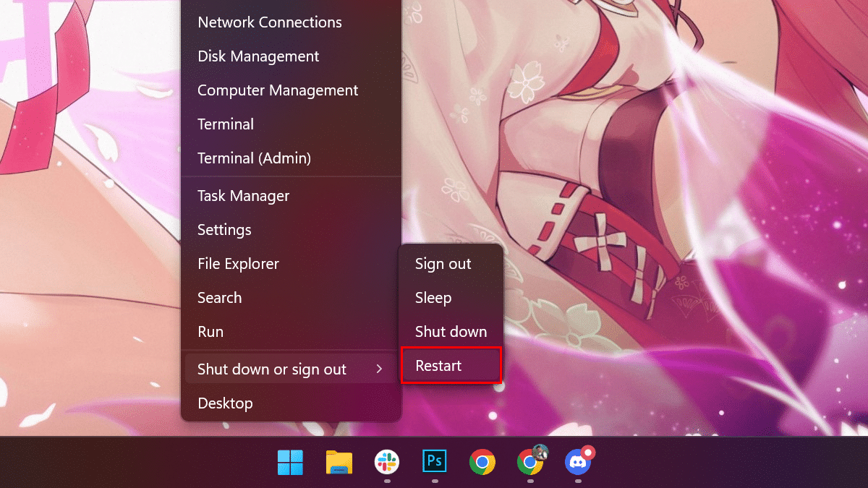Choose Sign out in the submenu

451,264
